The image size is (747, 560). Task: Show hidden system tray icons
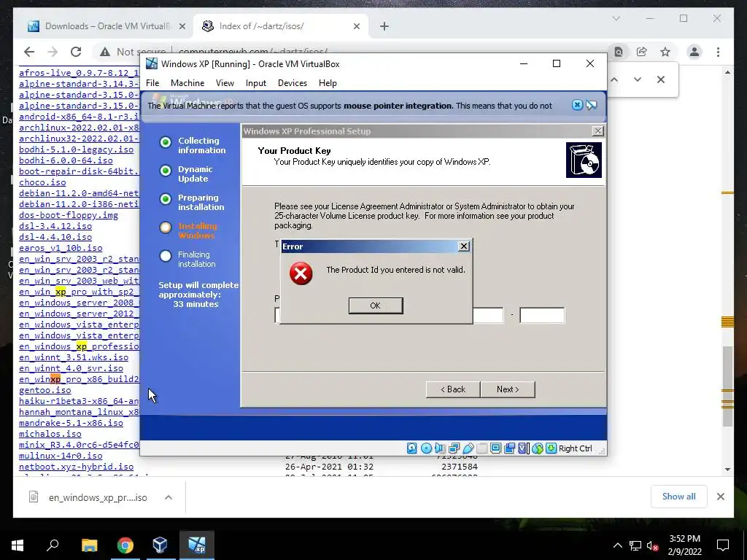(617, 545)
